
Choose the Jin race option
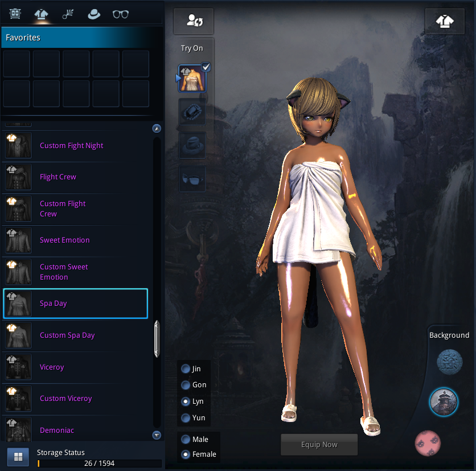pos(186,368)
